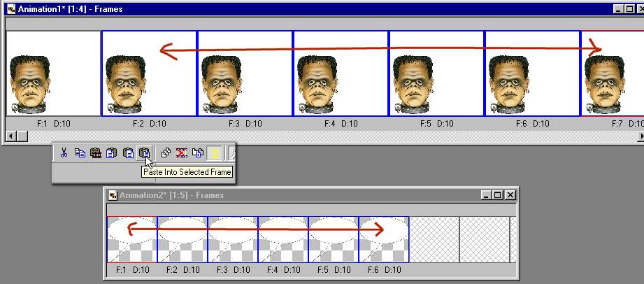The image size is (644, 284).
Task: Click Paste Into Selected Frame icon
Action: (x=144, y=152)
